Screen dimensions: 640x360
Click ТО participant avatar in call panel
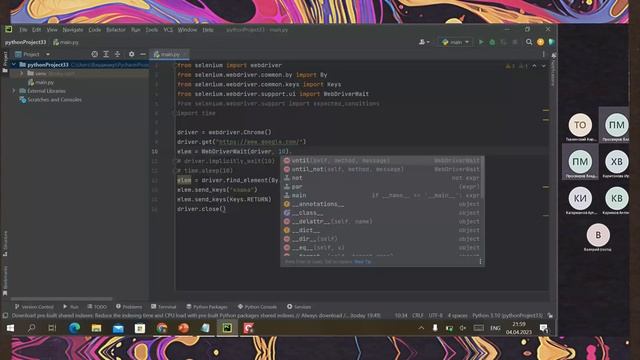coord(580,125)
